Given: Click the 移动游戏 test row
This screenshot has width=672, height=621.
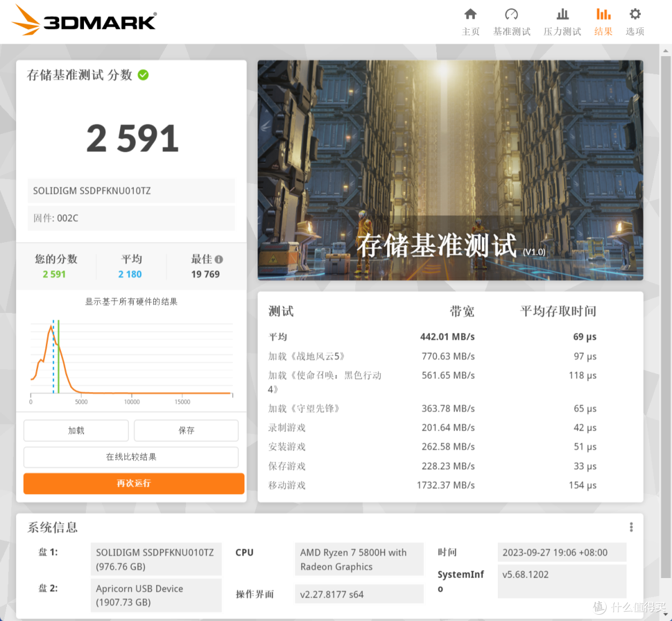Looking at the screenshot, I should 432,485.
